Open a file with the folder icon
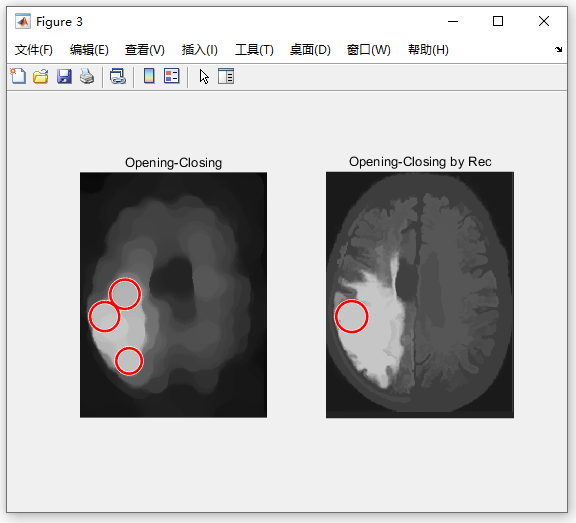576x523 pixels. pos(41,76)
